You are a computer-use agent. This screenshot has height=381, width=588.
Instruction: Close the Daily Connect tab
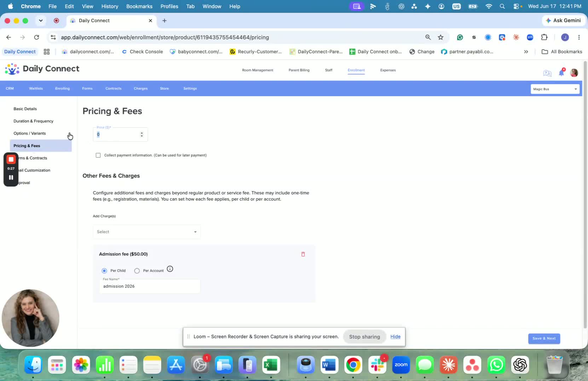coord(150,20)
